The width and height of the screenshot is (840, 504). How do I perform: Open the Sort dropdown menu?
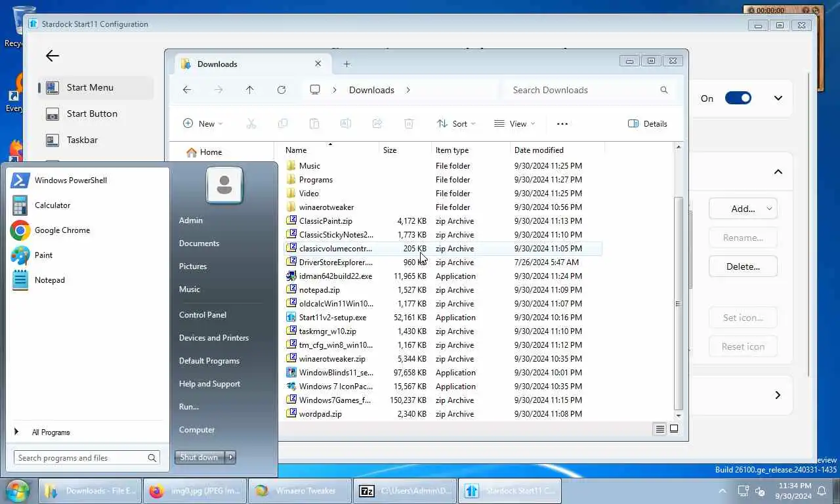point(456,123)
